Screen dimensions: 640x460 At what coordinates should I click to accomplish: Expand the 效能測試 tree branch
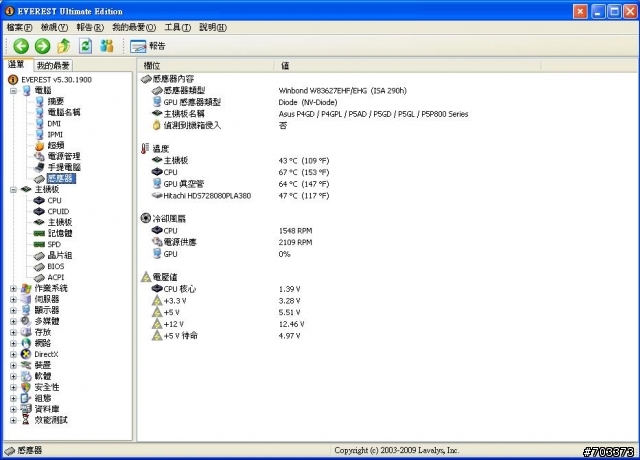tap(13, 420)
